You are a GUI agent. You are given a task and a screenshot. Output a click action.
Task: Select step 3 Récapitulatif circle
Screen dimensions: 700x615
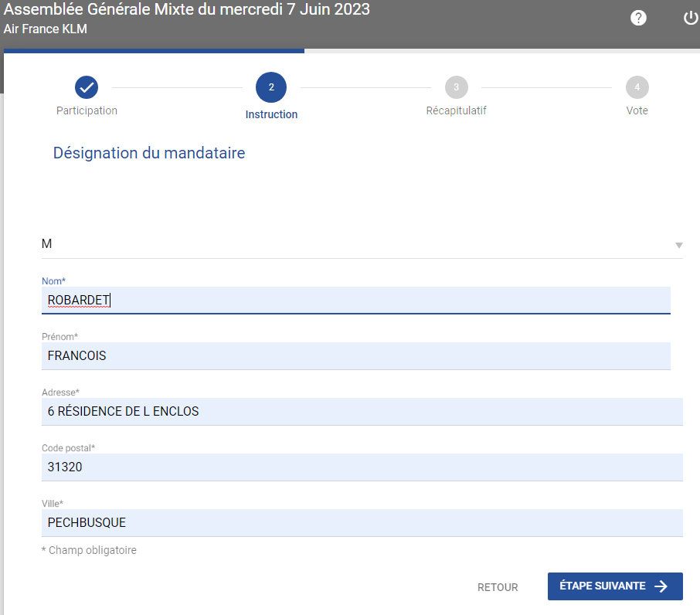click(x=457, y=87)
